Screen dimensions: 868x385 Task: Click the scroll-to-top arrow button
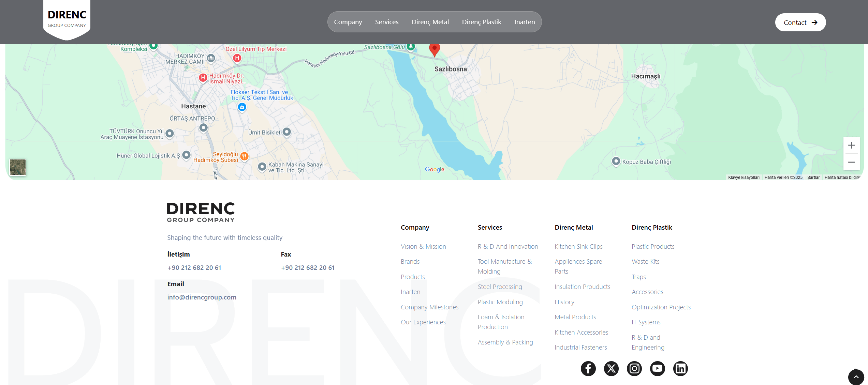point(856,377)
